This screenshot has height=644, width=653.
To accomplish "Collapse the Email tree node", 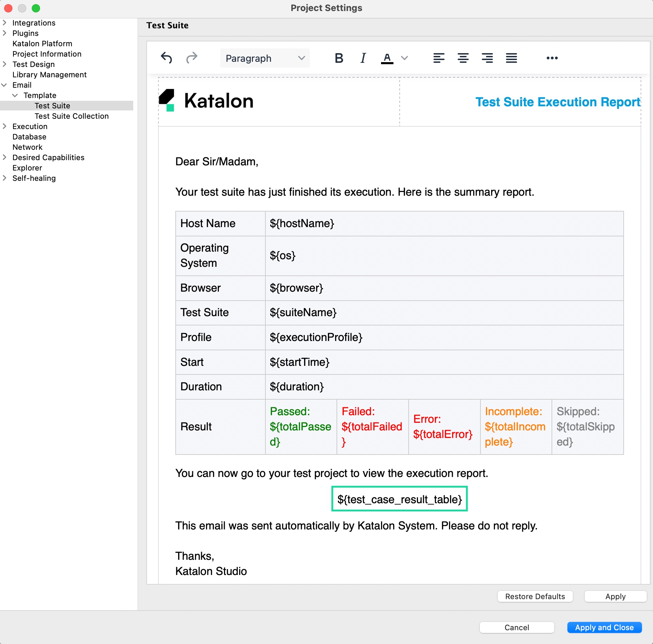I will click(4, 85).
